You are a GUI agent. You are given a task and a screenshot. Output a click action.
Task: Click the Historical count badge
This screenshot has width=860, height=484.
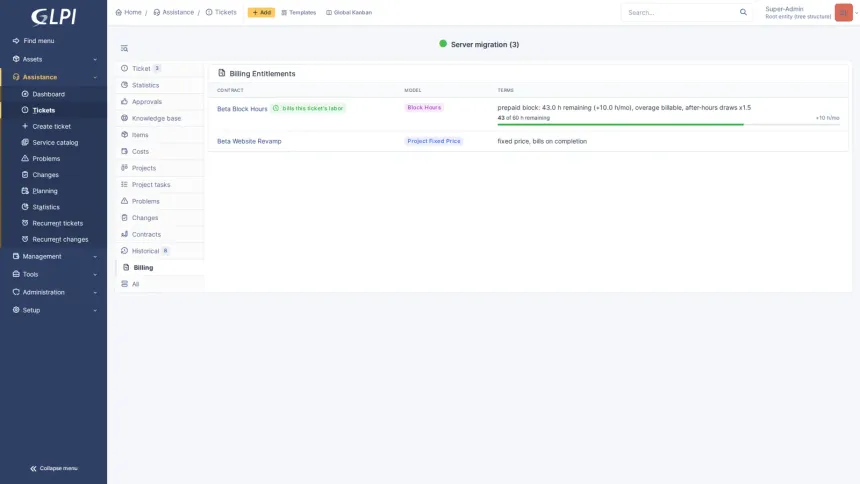pyautogui.click(x=165, y=251)
